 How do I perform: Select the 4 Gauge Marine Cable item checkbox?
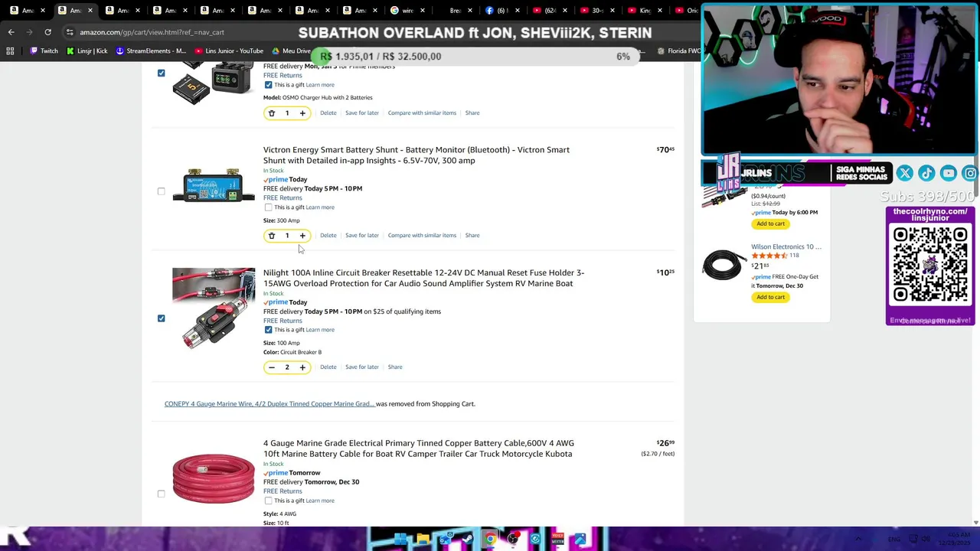(161, 494)
